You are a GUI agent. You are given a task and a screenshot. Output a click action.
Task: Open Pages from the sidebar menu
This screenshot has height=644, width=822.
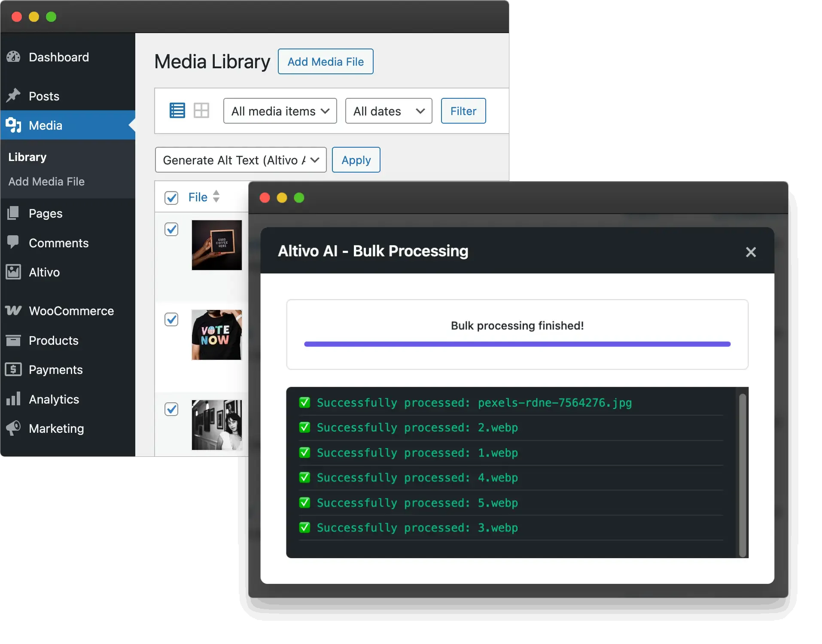point(68,213)
